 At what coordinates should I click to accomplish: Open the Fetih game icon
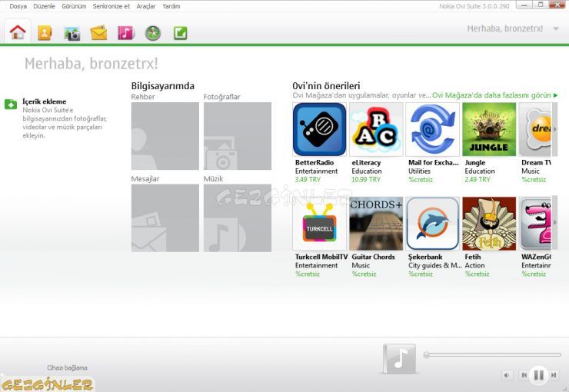click(x=489, y=224)
